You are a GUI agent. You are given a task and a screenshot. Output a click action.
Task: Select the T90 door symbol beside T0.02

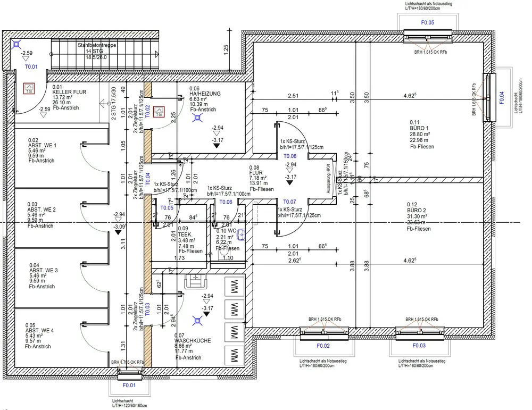[x=159, y=112]
